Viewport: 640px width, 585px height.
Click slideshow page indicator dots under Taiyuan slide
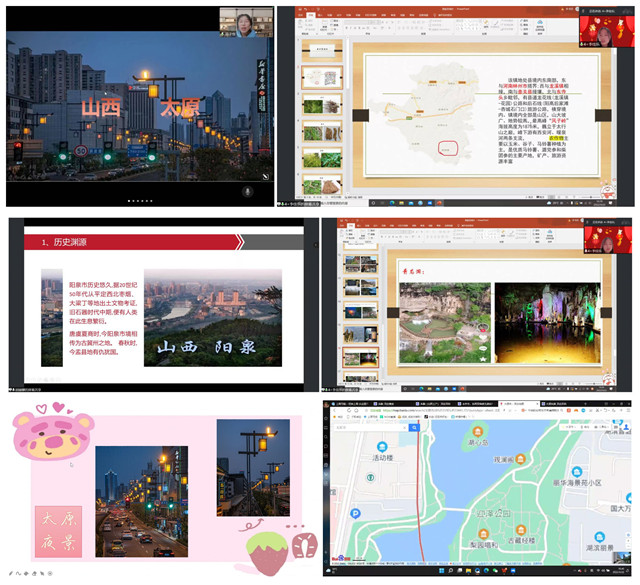(140, 201)
